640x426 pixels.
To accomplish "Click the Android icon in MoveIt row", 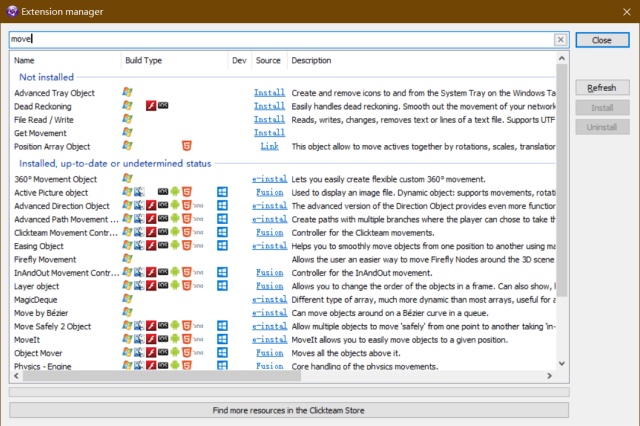I will pos(175,339).
